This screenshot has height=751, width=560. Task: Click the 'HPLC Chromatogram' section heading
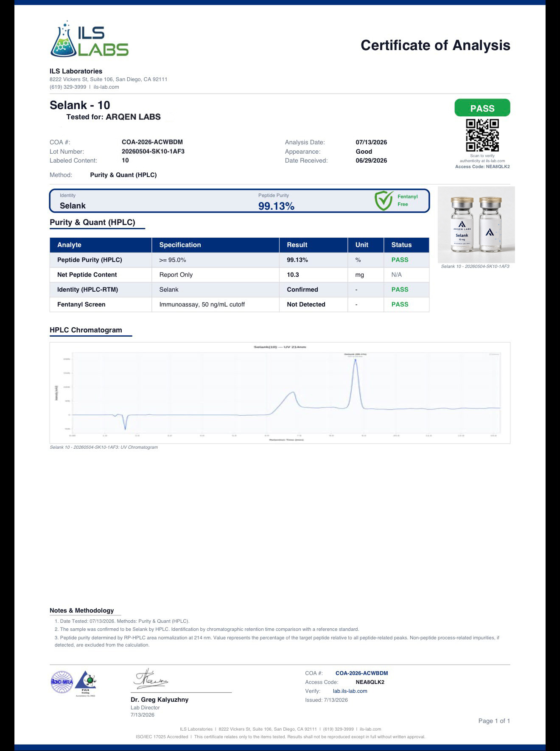[86, 330]
